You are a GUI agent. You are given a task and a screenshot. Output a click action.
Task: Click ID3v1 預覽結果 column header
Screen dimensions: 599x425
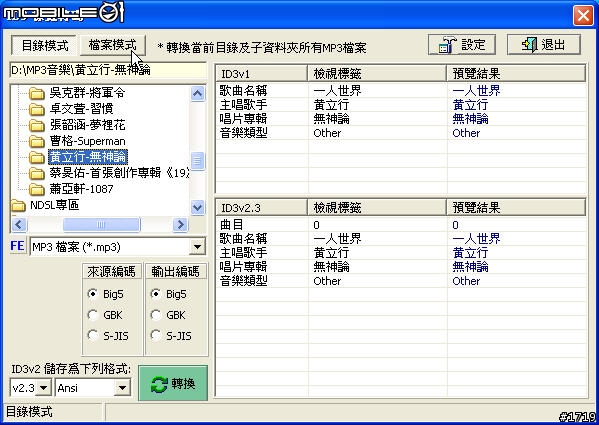coord(516,73)
